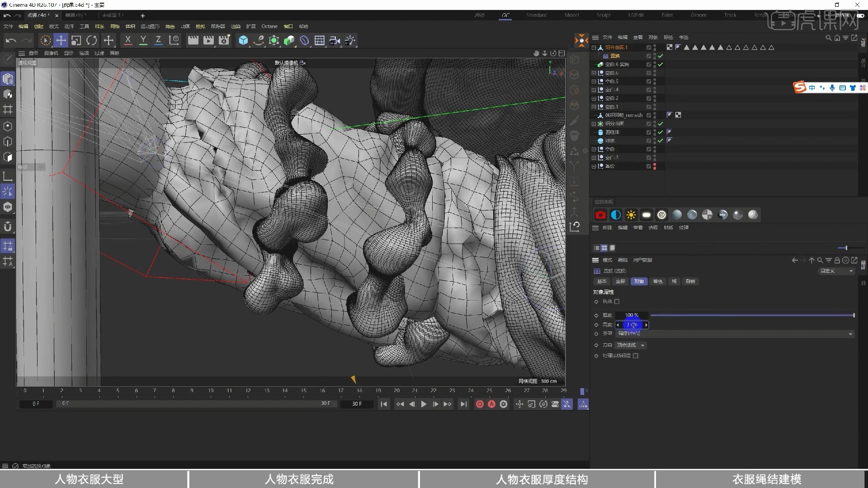Open the Octane menu
Viewport: 868px width, 488px height.
pyautogui.click(x=269, y=26)
